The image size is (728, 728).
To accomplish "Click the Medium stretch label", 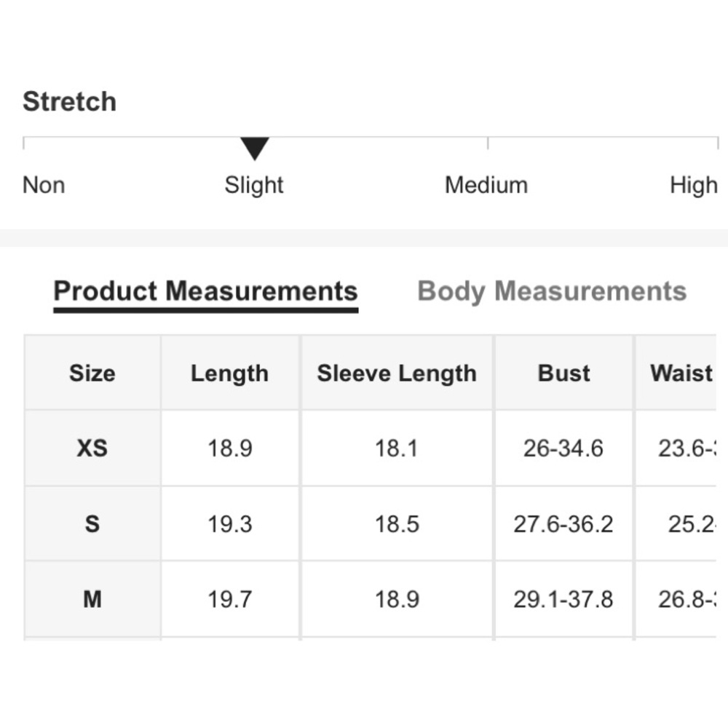I will (486, 185).
